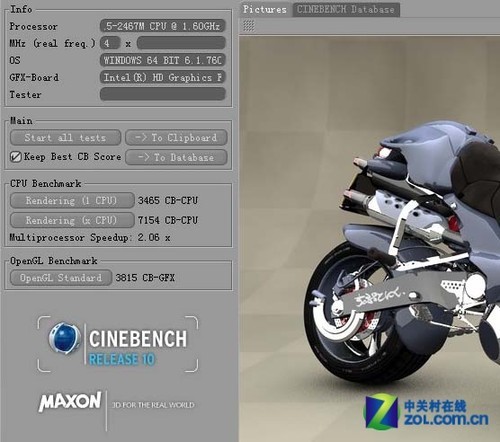Run the Rendering (x CPU) benchmark
The width and height of the screenshot is (500, 442).
72,220
